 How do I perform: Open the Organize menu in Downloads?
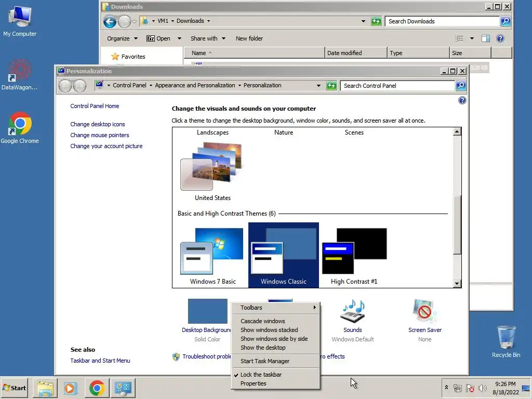(x=122, y=38)
